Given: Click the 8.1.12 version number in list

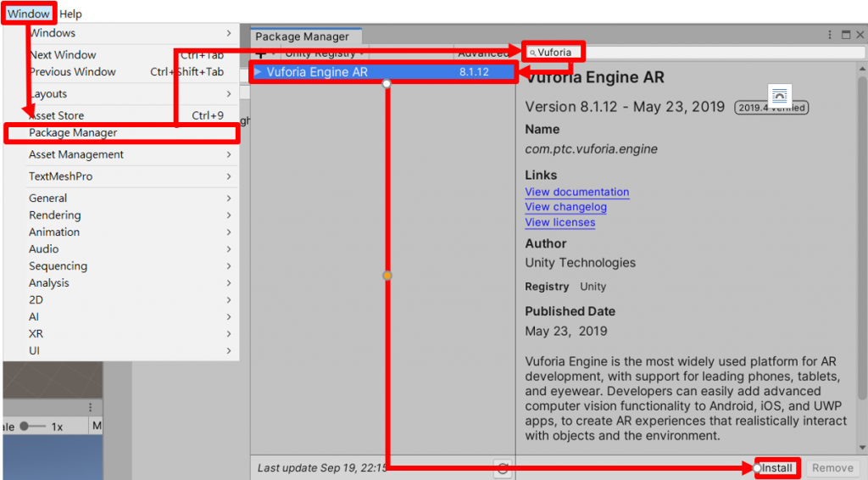Looking at the screenshot, I should tap(474, 72).
